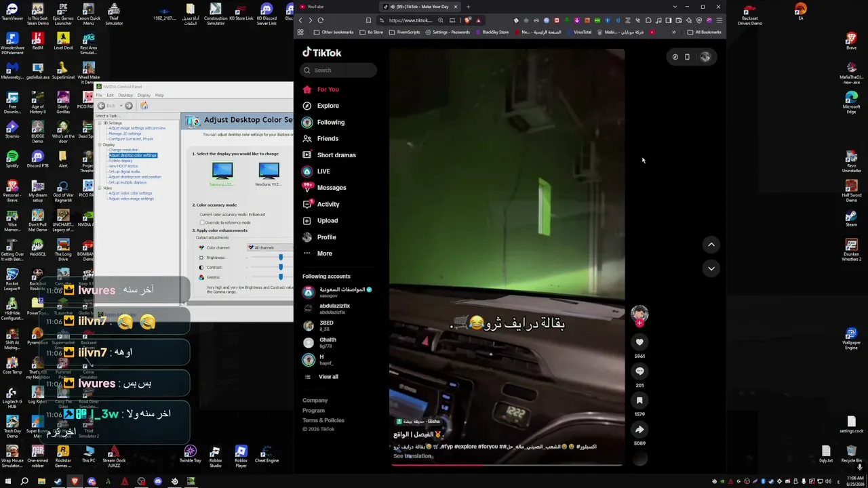Open a new browser tab
The width and height of the screenshot is (868, 488).
coord(468,7)
